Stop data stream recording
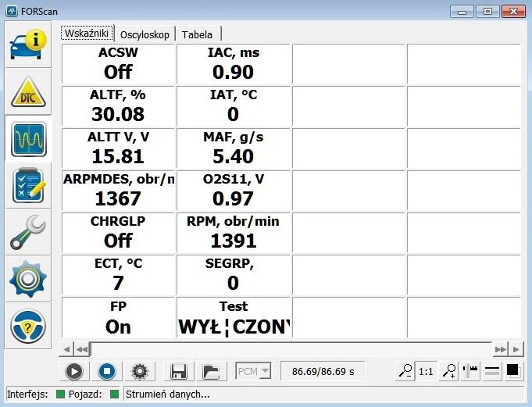 coord(107,372)
